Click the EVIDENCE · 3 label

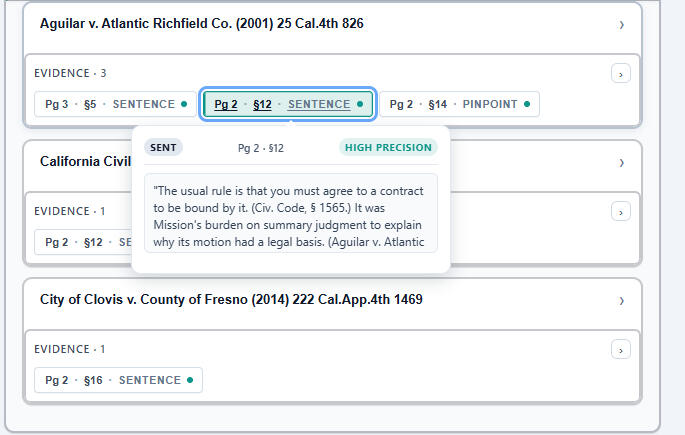coord(70,73)
